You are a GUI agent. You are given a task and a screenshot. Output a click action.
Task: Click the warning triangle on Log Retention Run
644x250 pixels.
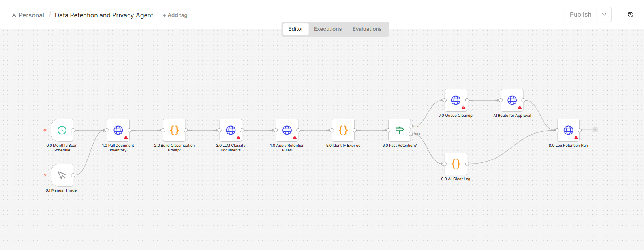click(x=576, y=138)
